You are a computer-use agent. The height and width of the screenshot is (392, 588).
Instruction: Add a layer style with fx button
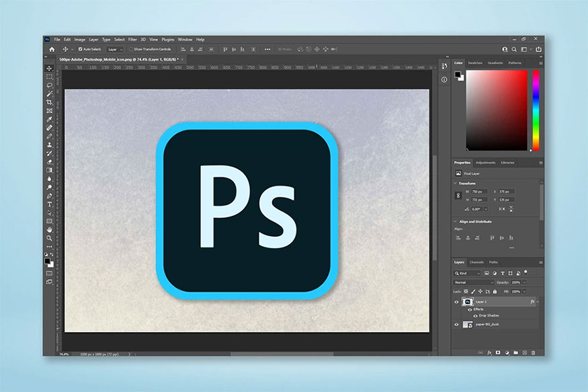[x=489, y=352]
